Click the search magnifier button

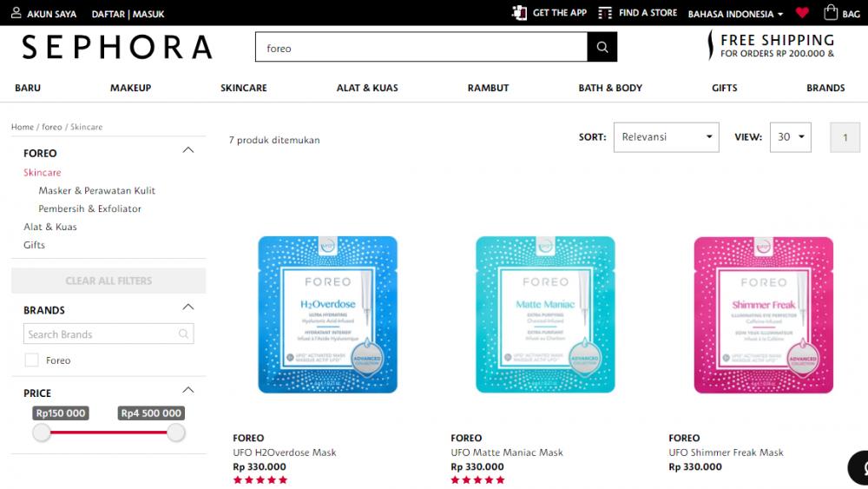click(602, 47)
